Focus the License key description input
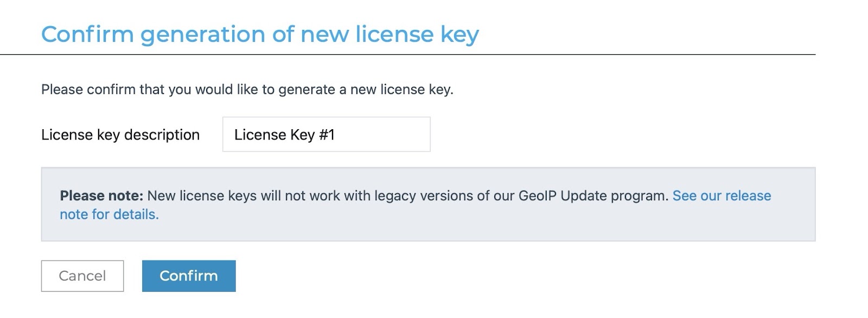The height and width of the screenshot is (318, 868). [326, 135]
